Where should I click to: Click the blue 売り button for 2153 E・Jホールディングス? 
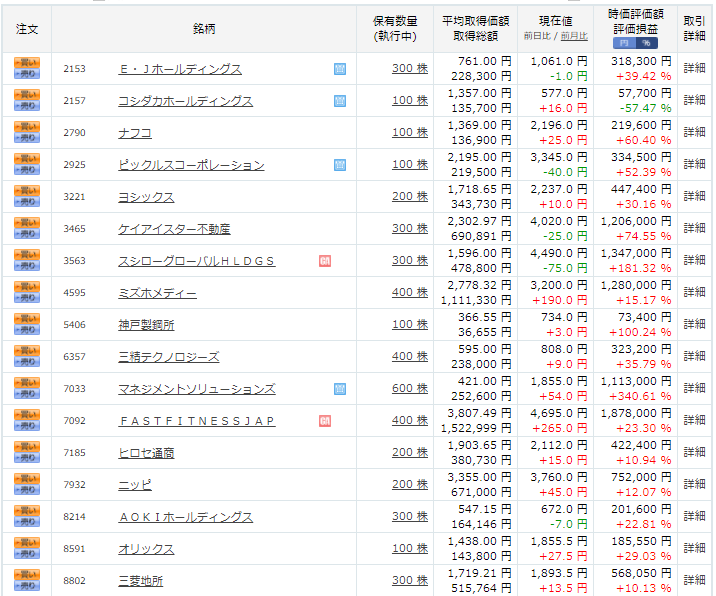[x=27, y=74]
